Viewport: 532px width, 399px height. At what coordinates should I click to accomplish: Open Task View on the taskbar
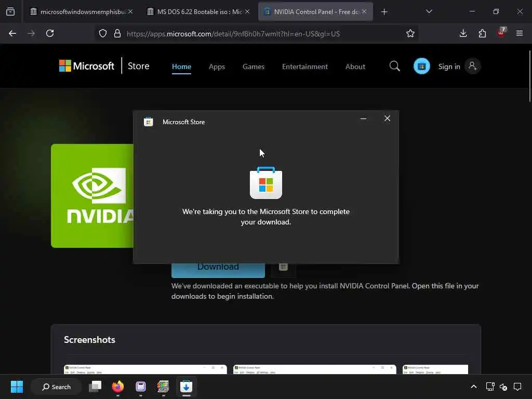tap(95, 387)
